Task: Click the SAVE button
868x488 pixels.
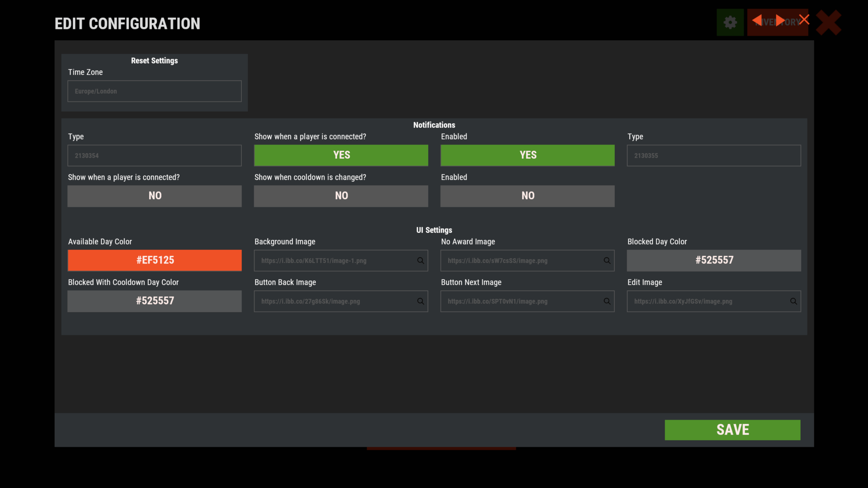Action: coord(732,430)
